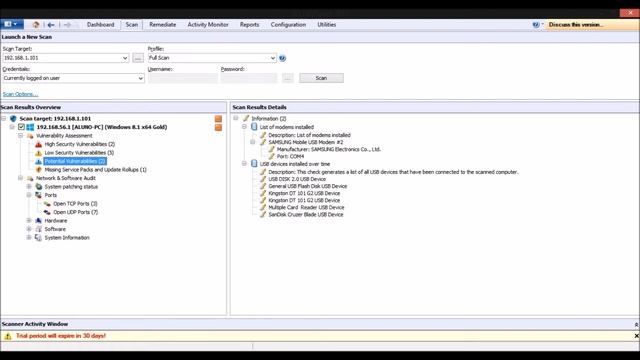Expand the System patching status node
The height and width of the screenshot is (360, 640).
pos(29,187)
